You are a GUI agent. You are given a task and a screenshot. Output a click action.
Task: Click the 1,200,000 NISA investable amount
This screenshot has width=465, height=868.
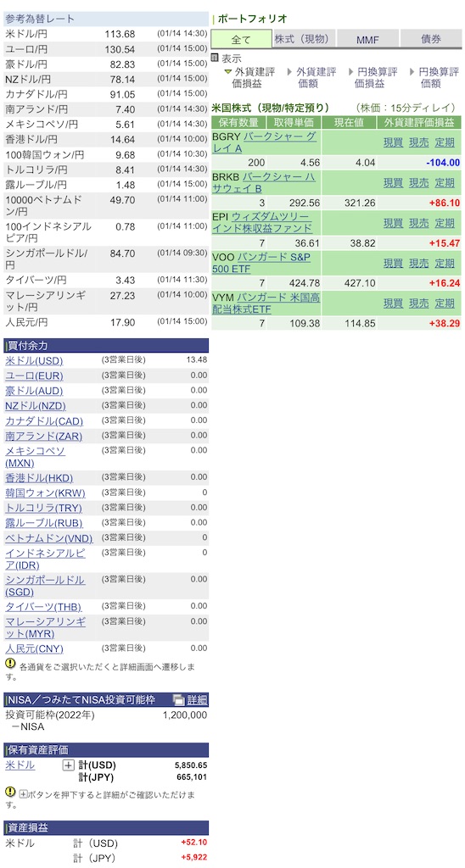tap(185, 715)
